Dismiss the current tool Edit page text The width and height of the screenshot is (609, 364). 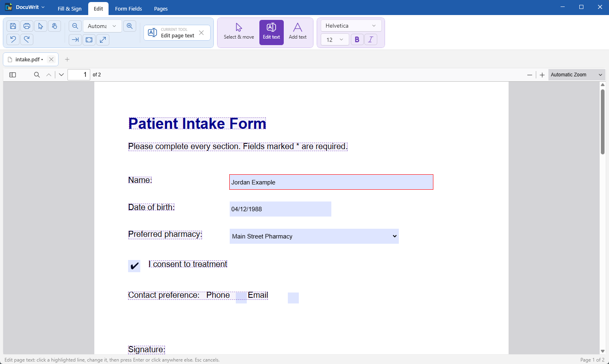[x=201, y=32]
